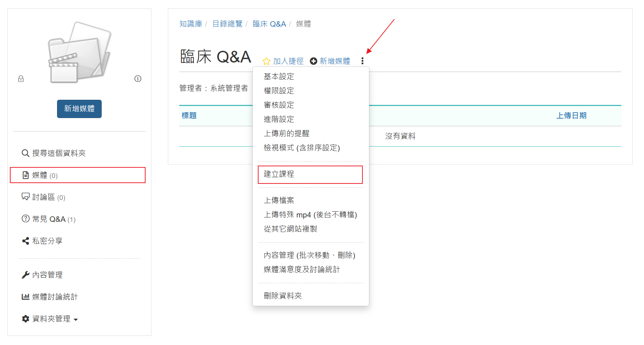Go to 目錄總覽 breadcrumb link
This screenshot has width=644, height=345.
[227, 24]
